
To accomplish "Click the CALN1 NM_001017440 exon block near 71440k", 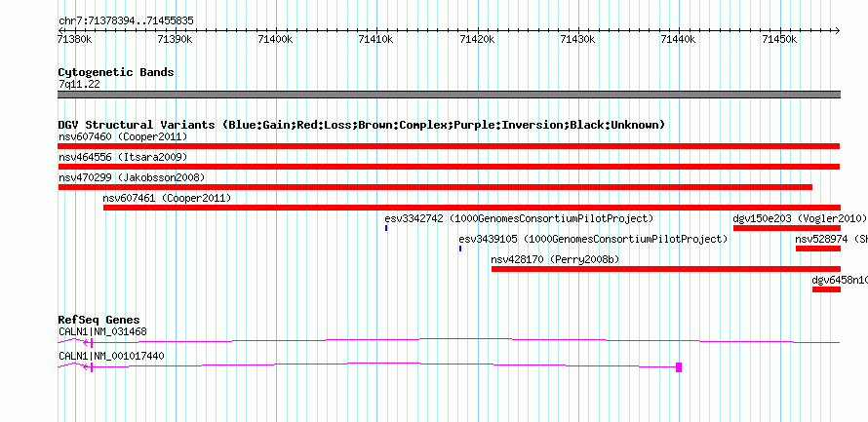I will point(679,367).
